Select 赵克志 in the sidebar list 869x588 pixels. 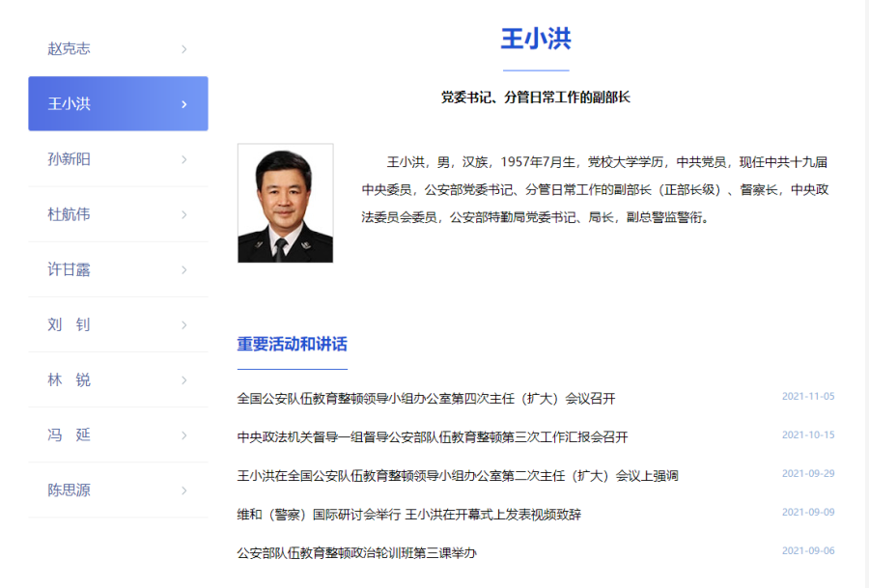(x=70, y=49)
